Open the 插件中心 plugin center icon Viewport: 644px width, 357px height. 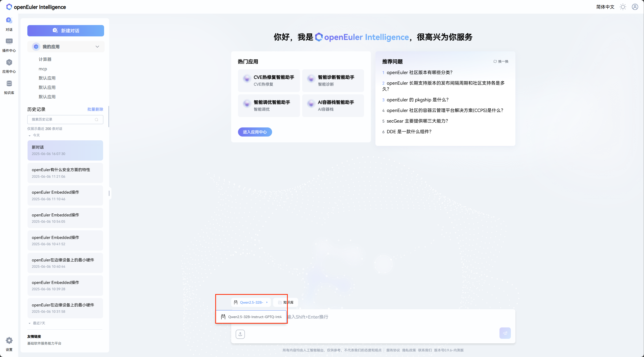tap(9, 41)
